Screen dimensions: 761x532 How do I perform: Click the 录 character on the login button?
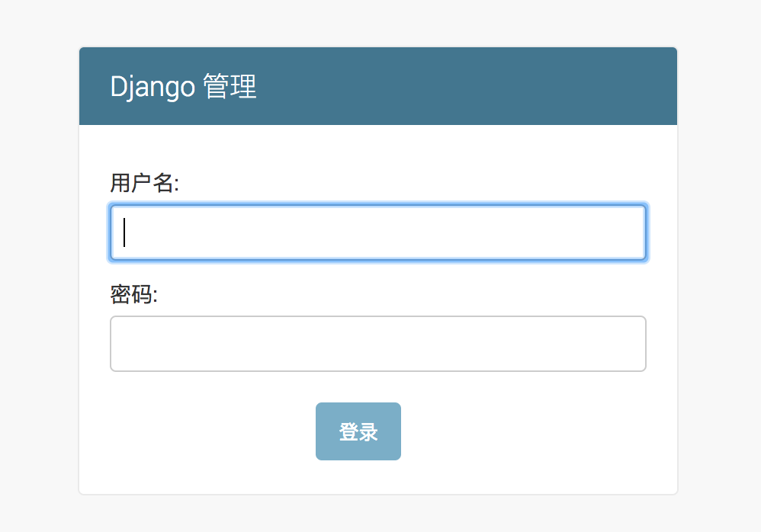point(368,432)
